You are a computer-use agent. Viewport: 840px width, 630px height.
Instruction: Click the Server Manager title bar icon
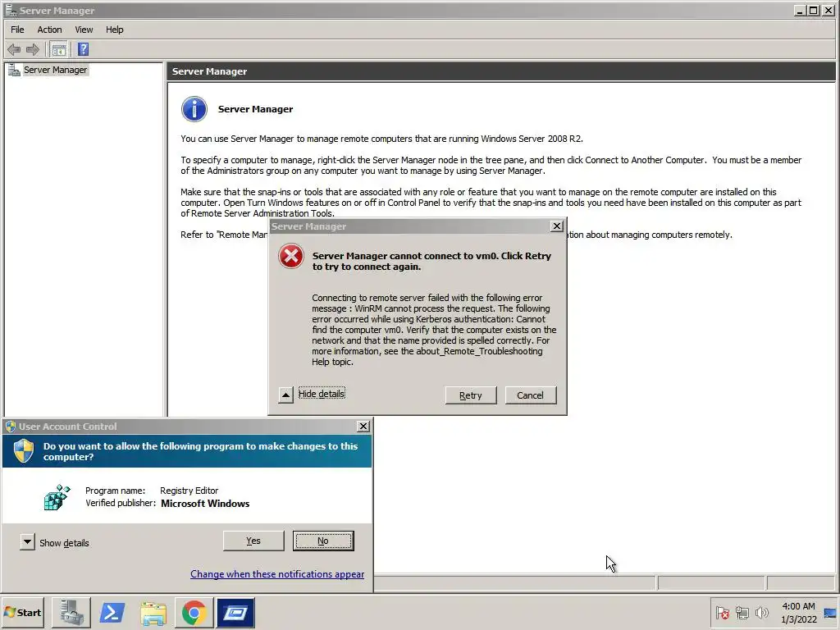pyautogui.click(x=10, y=10)
